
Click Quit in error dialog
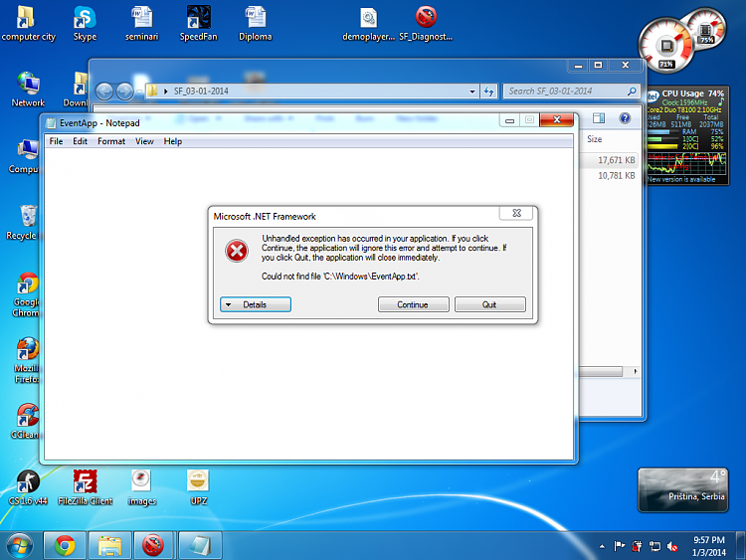pyautogui.click(x=490, y=304)
